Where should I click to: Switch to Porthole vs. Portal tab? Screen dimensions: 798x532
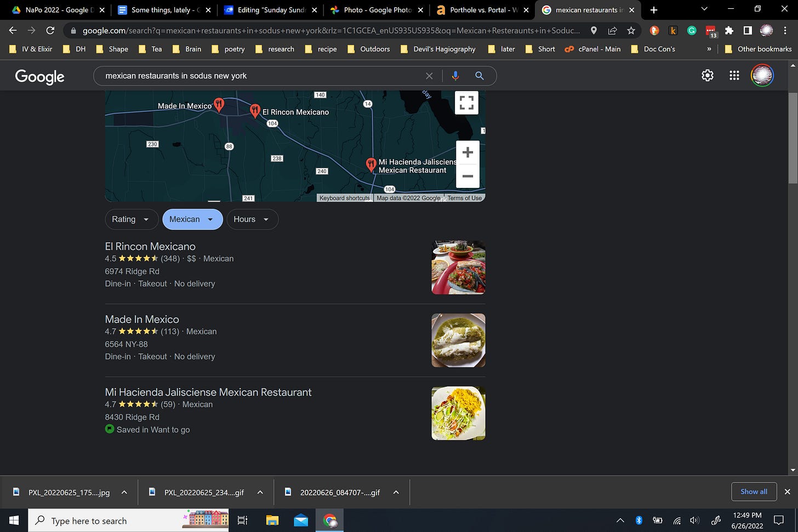coord(482,10)
